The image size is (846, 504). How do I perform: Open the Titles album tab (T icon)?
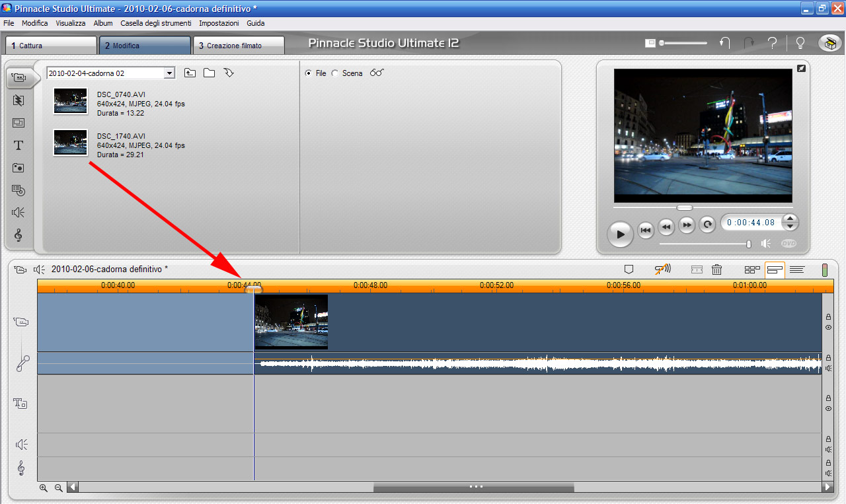[19, 145]
